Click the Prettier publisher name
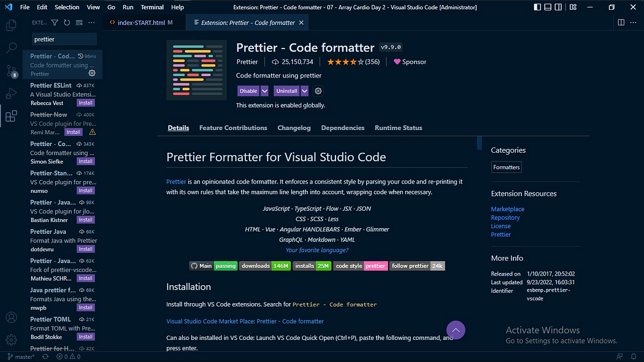Viewport: 644px width, 362px height. click(247, 61)
